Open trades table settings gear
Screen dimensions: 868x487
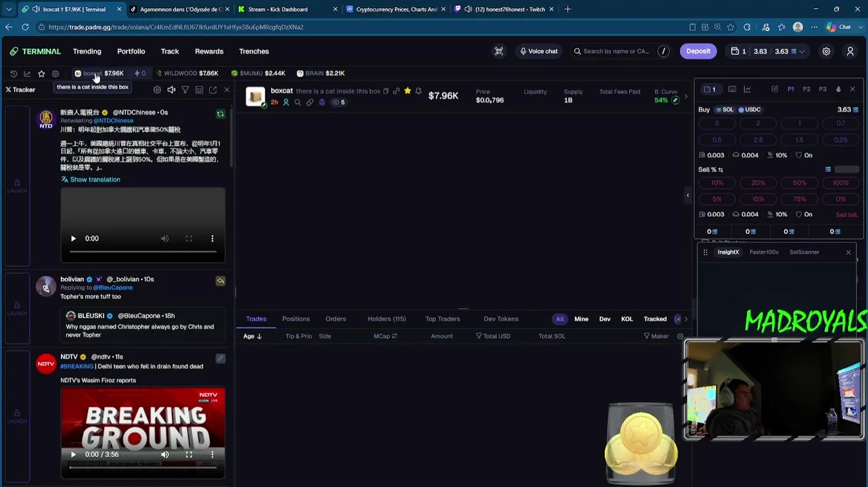pyautogui.click(x=680, y=336)
